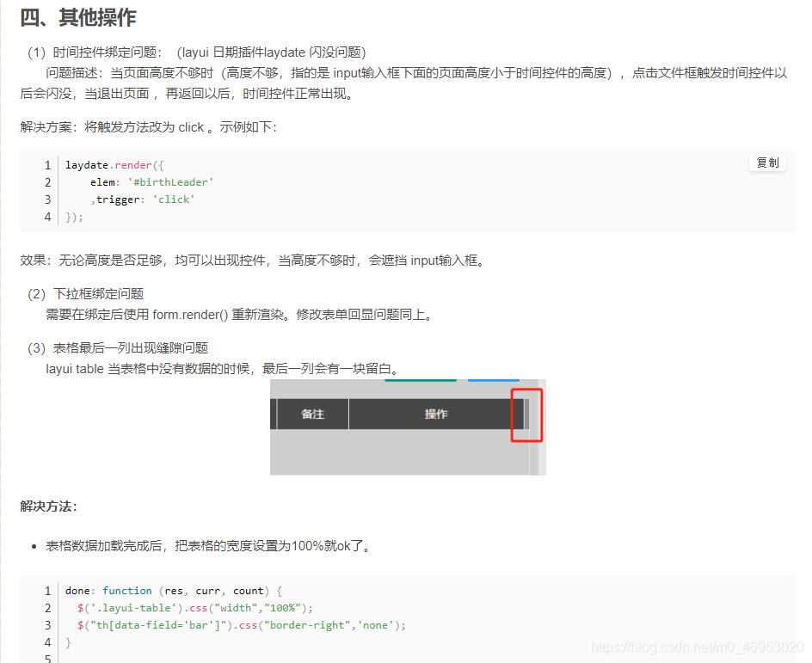This screenshot has height=663, width=812.
Task: Select the '#birthLeader' string in the code
Action: coord(170,181)
